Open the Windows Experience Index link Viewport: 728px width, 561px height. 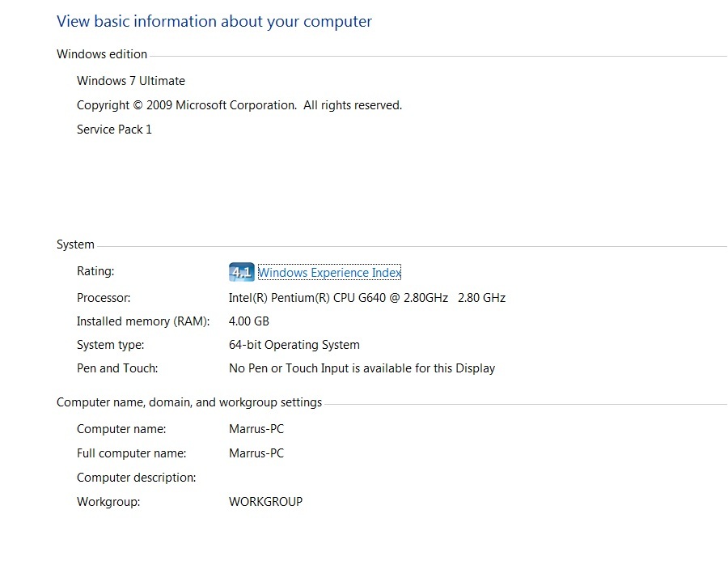click(x=329, y=273)
